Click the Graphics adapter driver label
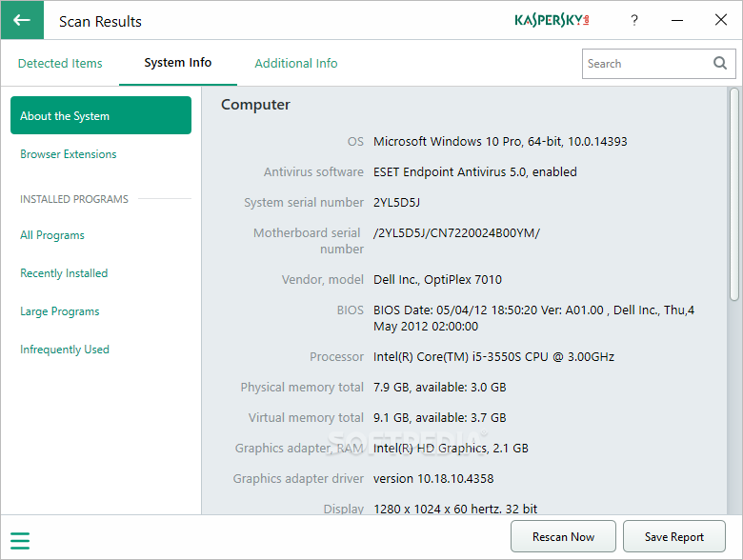 [x=298, y=478]
